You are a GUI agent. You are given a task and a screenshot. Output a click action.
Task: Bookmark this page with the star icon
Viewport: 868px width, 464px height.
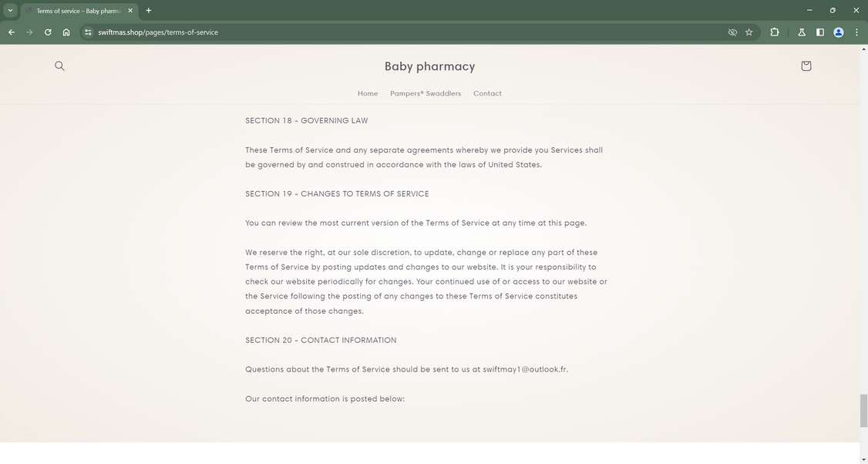tap(749, 32)
